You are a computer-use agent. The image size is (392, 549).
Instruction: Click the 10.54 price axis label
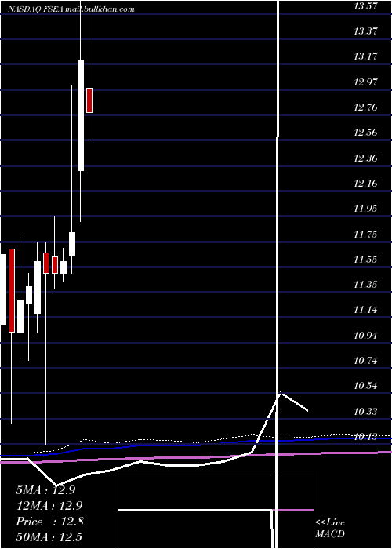365,386
